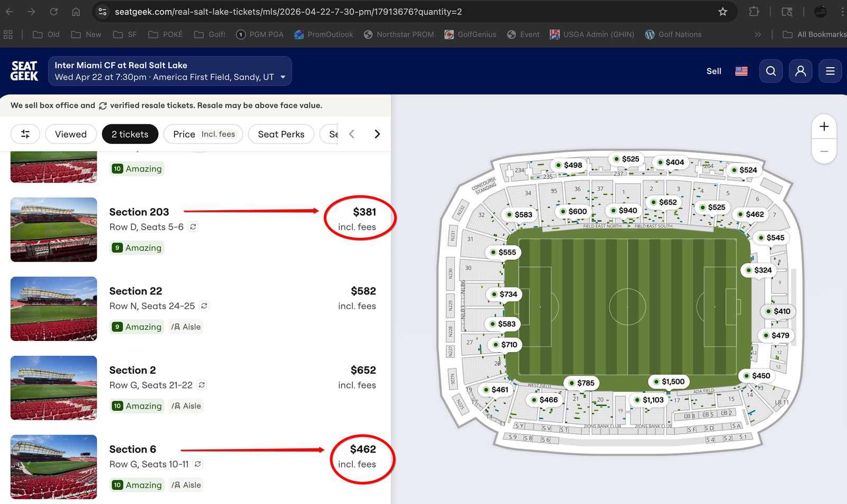
Task: Click the SeatGeek logo
Action: click(24, 71)
